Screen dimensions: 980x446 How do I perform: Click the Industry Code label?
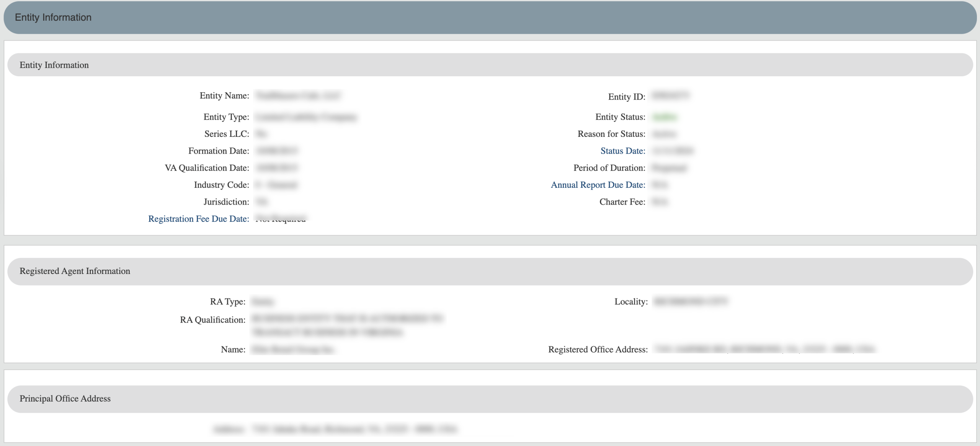click(x=221, y=185)
